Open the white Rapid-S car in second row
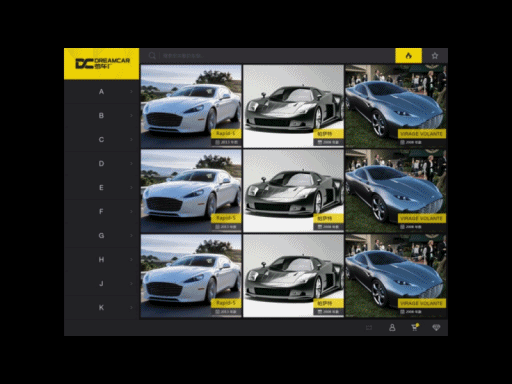Screen dimensions: 512x384 click(191, 191)
